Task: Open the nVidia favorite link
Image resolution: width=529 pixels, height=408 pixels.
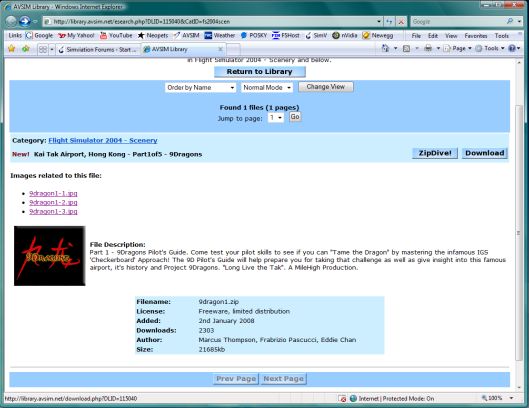Action: (x=344, y=35)
